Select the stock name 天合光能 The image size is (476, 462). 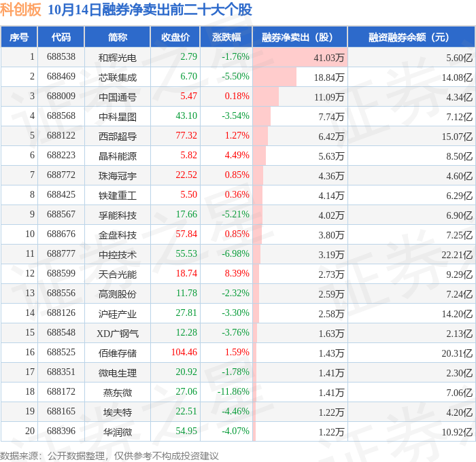(118, 274)
